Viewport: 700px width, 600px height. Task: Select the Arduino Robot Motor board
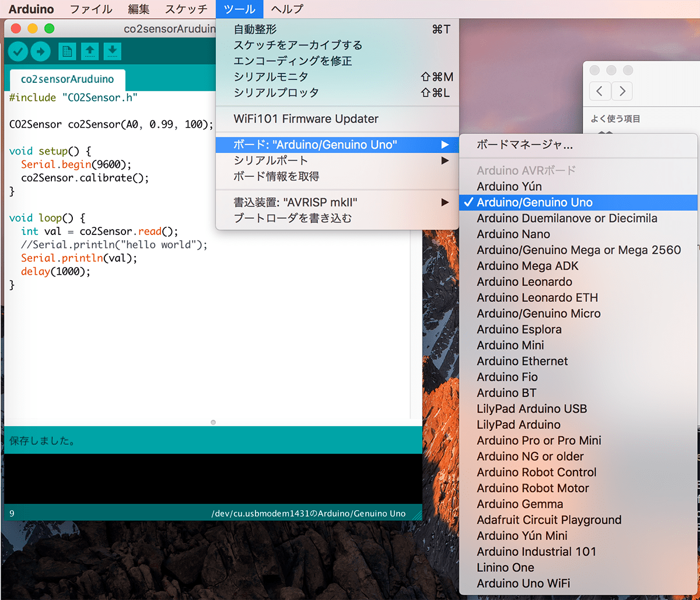579,487
